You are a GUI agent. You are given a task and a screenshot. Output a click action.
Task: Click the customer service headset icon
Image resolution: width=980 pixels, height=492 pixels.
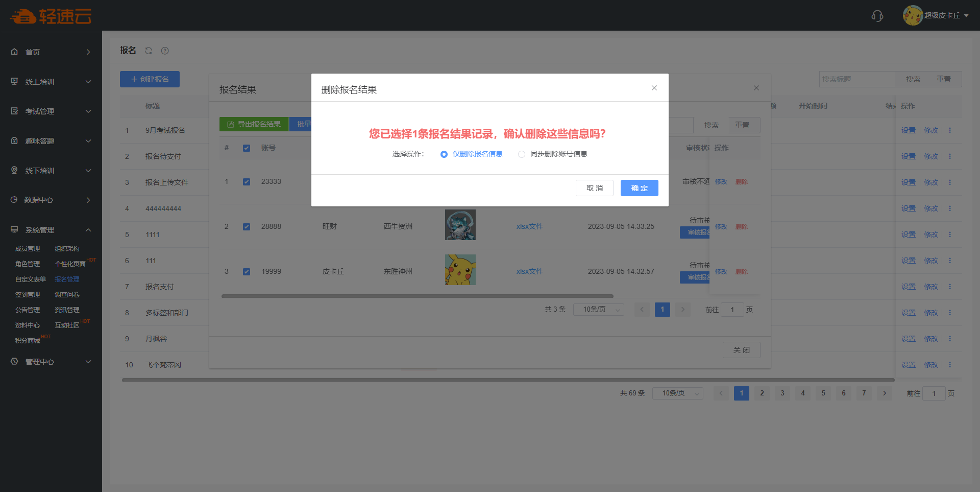[877, 16]
